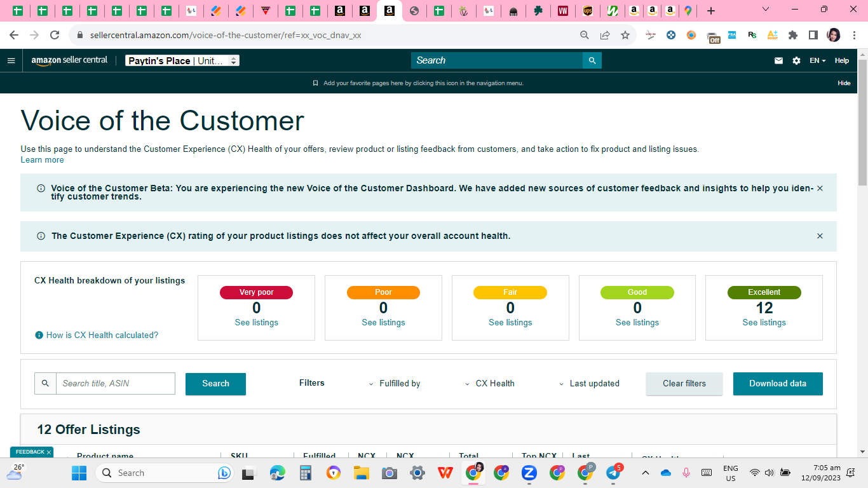The height and width of the screenshot is (488, 868).
Task: Open the Chrome profile avatar
Action: click(x=834, y=35)
